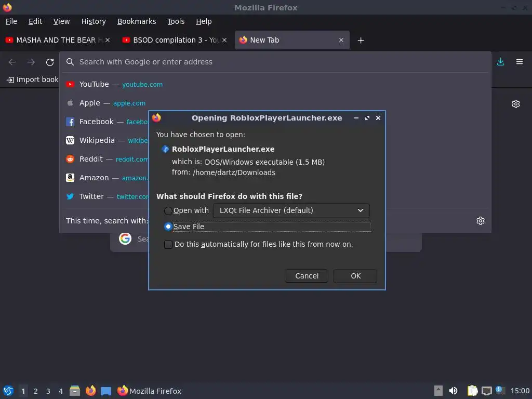Go forward with the forward arrow
This screenshot has height=399, width=532.
(x=31, y=62)
